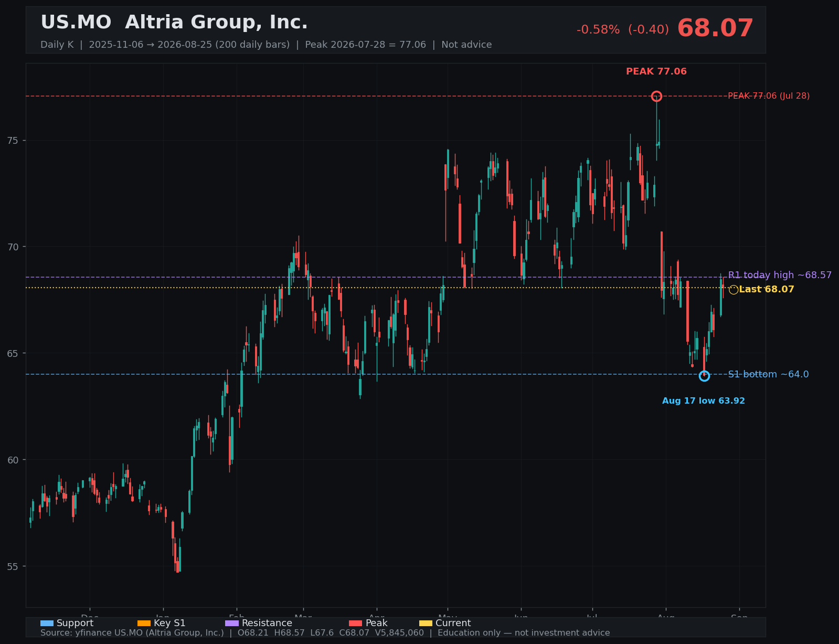Click the "Daily K" subtitle text

click(57, 45)
